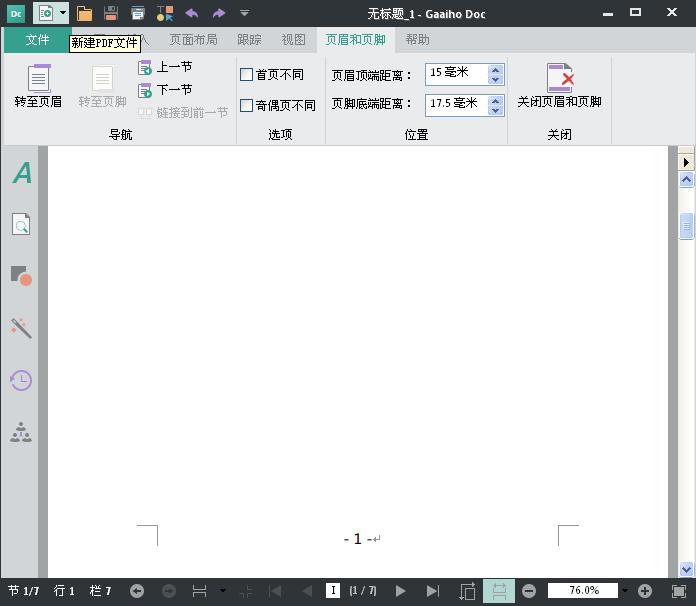Click the current page number field

(x=333, y=590)
